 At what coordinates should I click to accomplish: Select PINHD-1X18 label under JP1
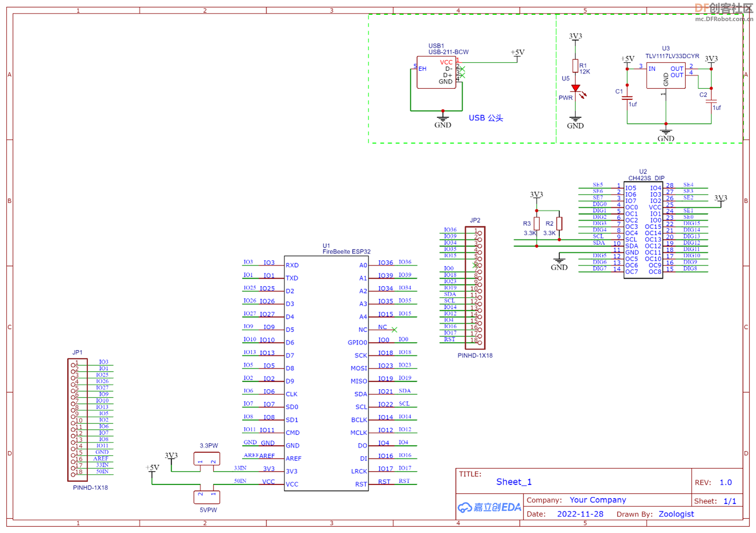pyautogui.click(x=90, y=488)
